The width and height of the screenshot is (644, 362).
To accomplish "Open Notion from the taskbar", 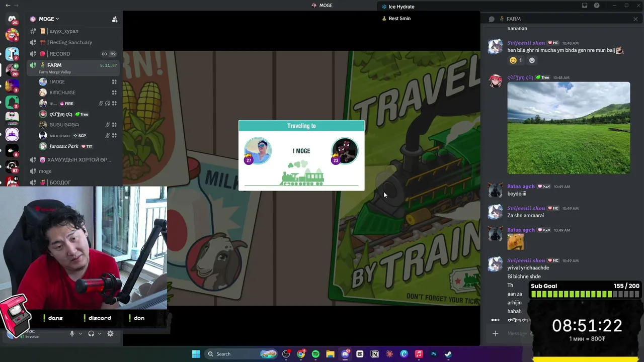I will point(374,354).
